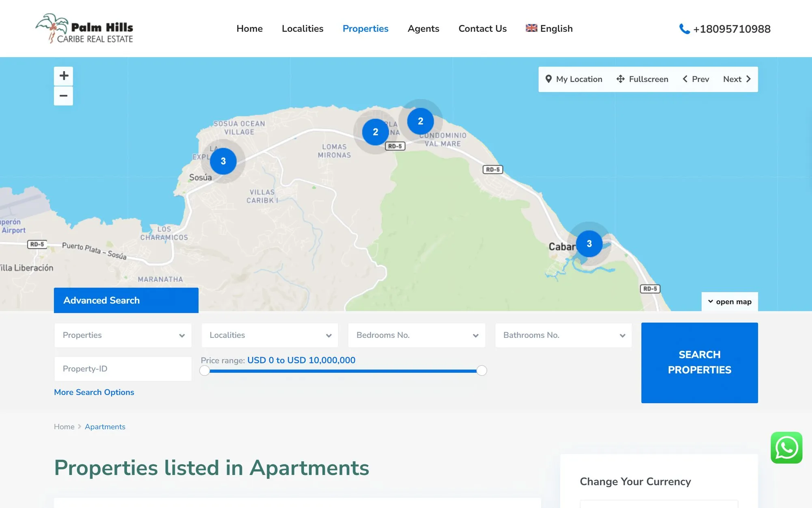This screenshot has height=508, width=812.
Task: Go to the Home menu item
Action: pyautogui.click(x=250, y=28)
